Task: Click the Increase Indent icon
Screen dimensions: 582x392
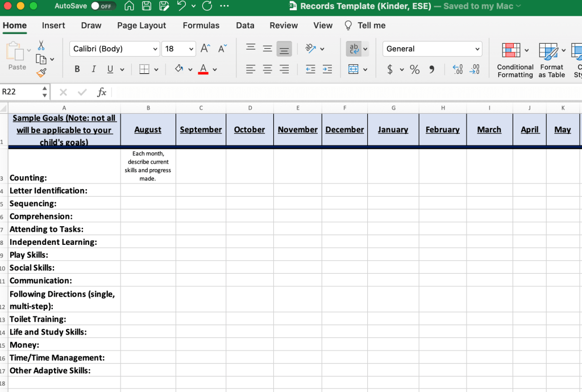Action: (x=327, y=69)
